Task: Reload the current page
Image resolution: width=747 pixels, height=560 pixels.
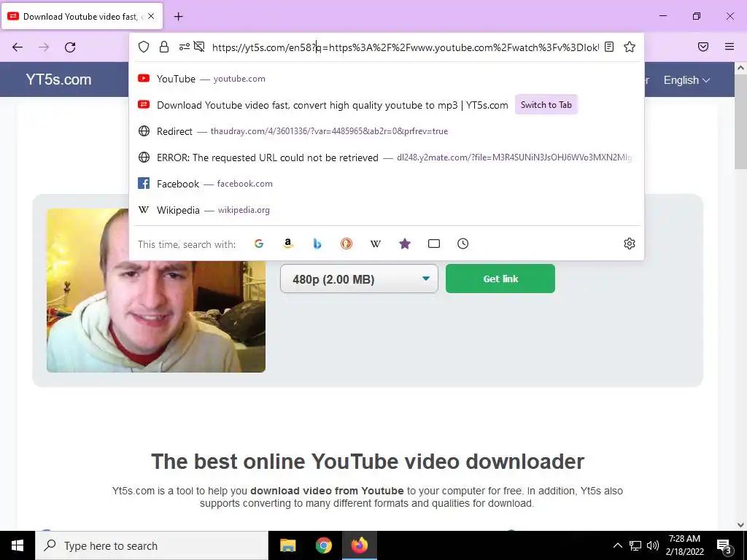Action: [70, 47]
